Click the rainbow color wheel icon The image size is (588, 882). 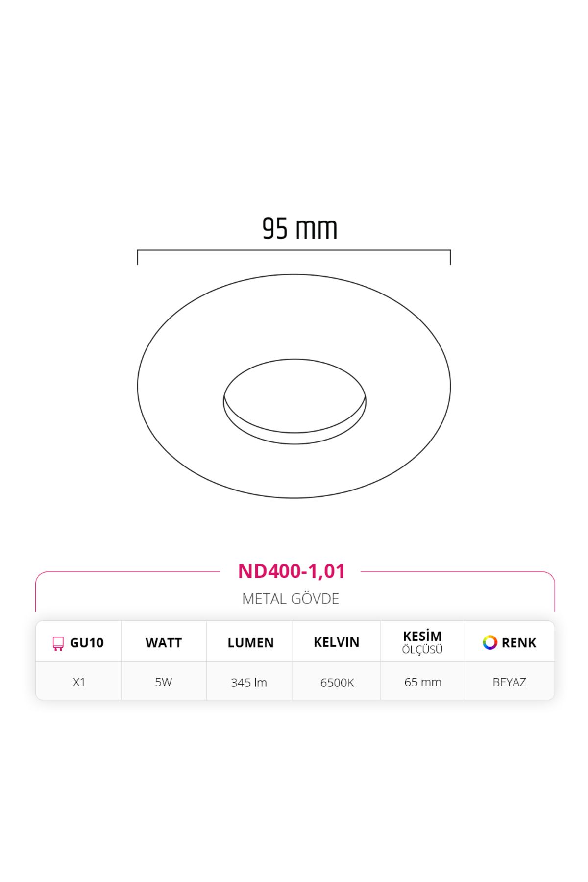tap(490, 642)
